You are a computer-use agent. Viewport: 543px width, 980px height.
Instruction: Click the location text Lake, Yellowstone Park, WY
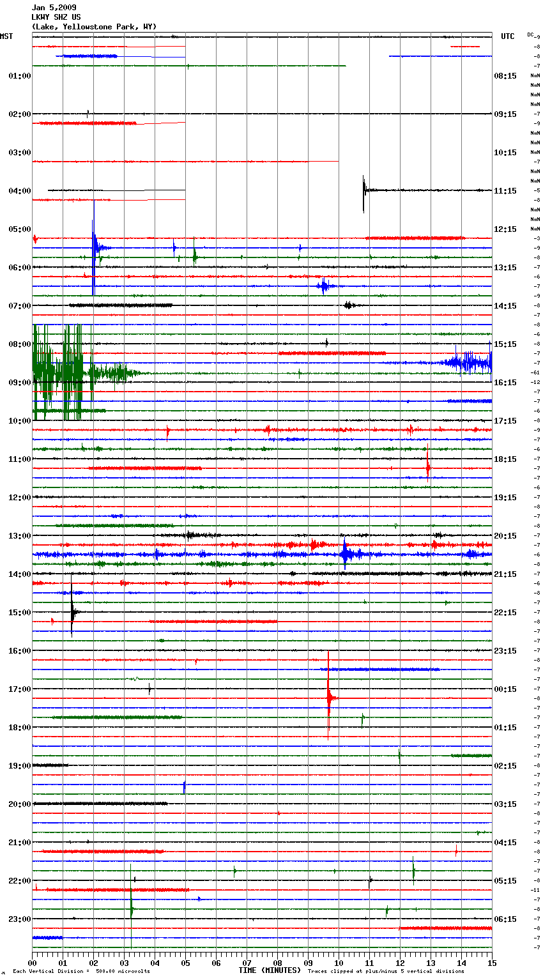pos(94,27)
